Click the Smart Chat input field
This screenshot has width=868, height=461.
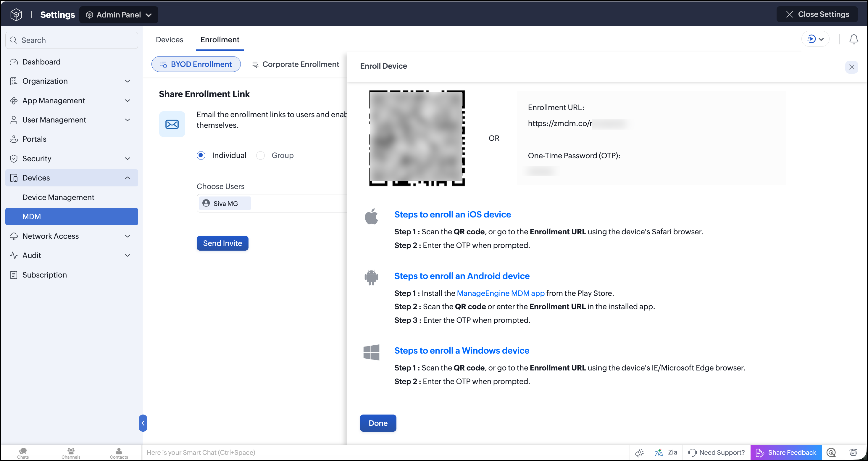(385, 452)
